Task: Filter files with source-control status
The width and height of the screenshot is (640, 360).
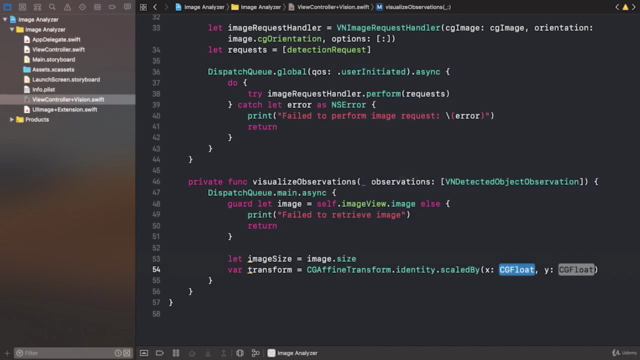Action: click(127, 353)
